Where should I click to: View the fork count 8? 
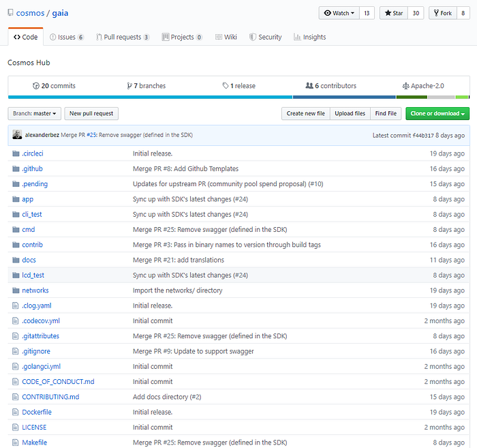pos(463,13)
